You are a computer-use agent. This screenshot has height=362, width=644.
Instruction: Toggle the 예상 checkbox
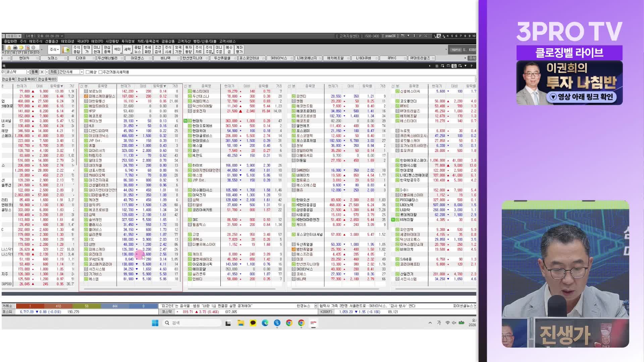point(88,72)
